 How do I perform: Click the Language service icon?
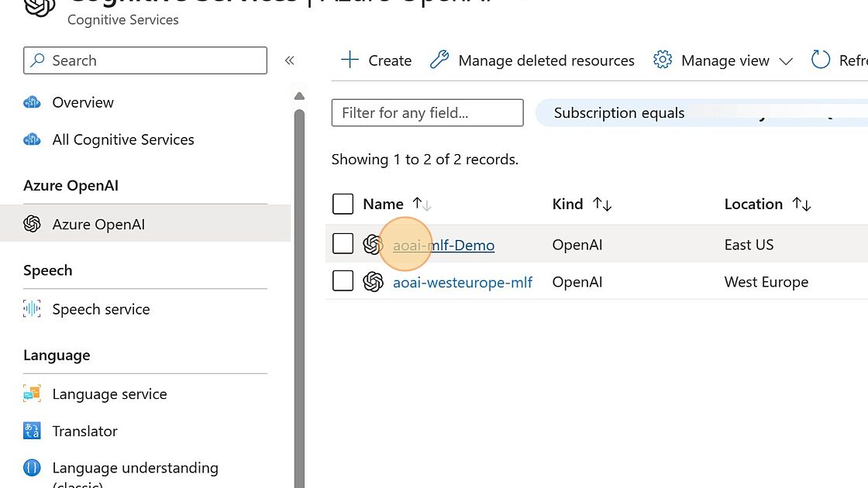[32, 394]
